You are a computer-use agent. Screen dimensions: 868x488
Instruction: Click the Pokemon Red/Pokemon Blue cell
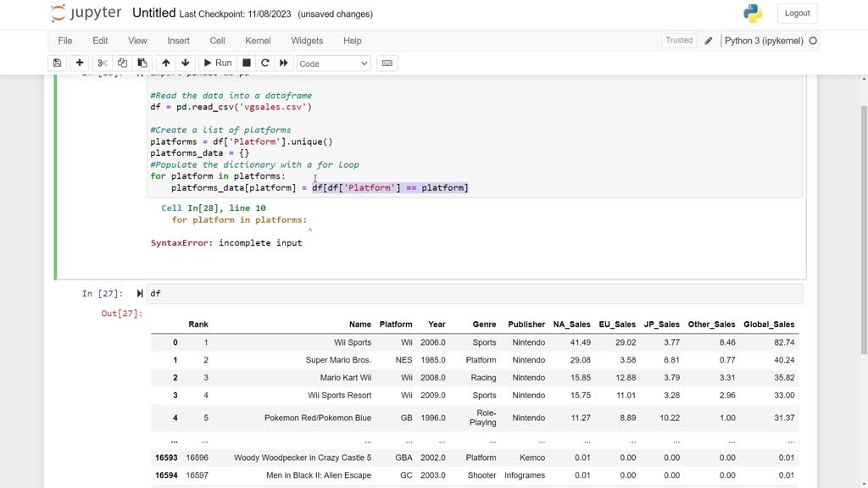pyautogui.click(x=318, y=418)
